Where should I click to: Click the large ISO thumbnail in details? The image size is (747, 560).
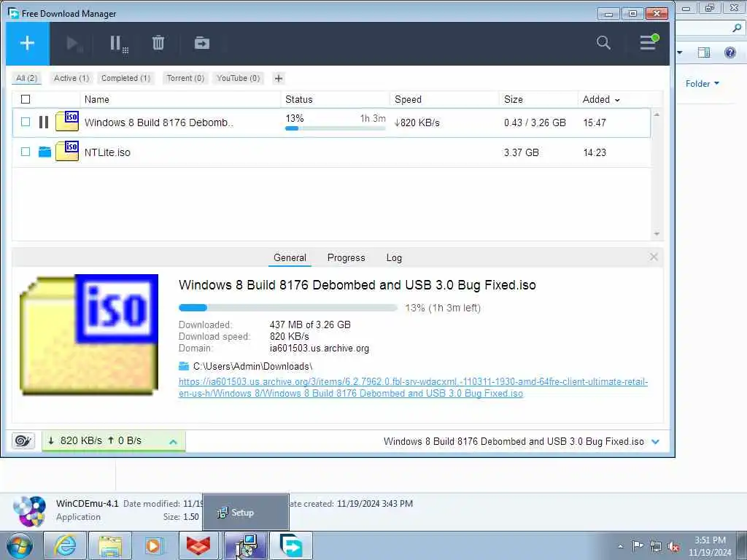89,334
